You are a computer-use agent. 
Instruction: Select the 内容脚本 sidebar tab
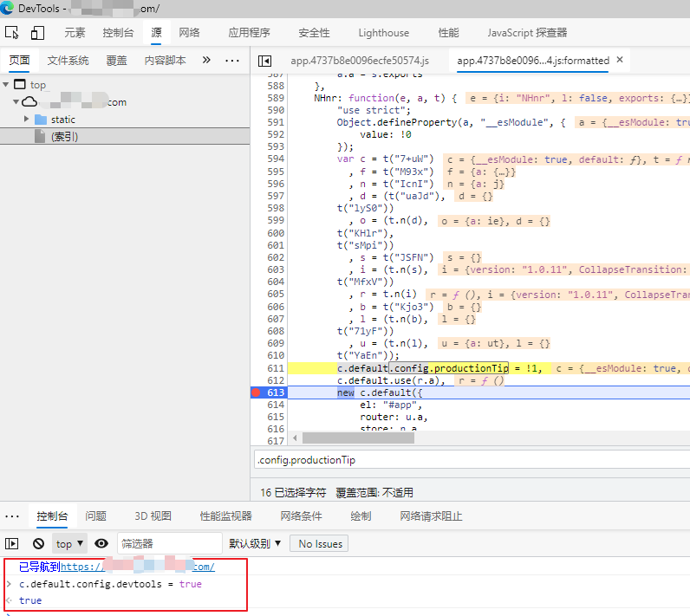[x=165, y=61]
